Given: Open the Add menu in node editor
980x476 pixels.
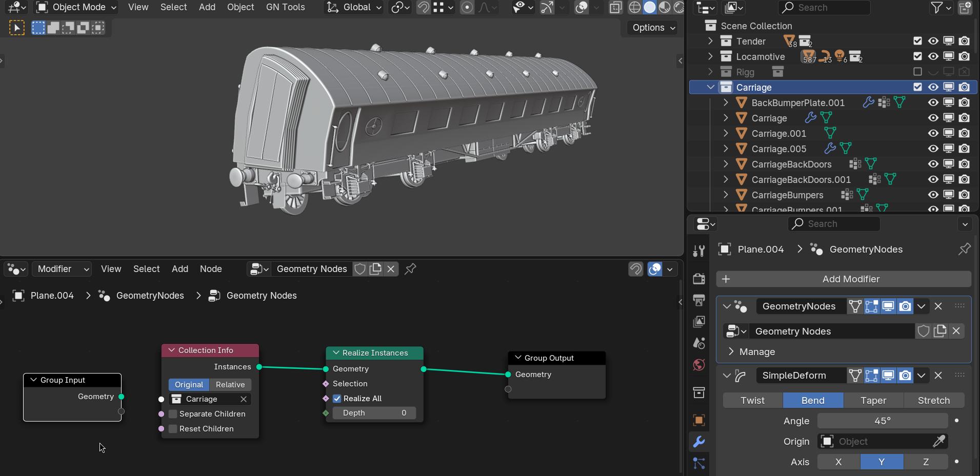Looking at the screenshot, I should click(x=180, y=269).
